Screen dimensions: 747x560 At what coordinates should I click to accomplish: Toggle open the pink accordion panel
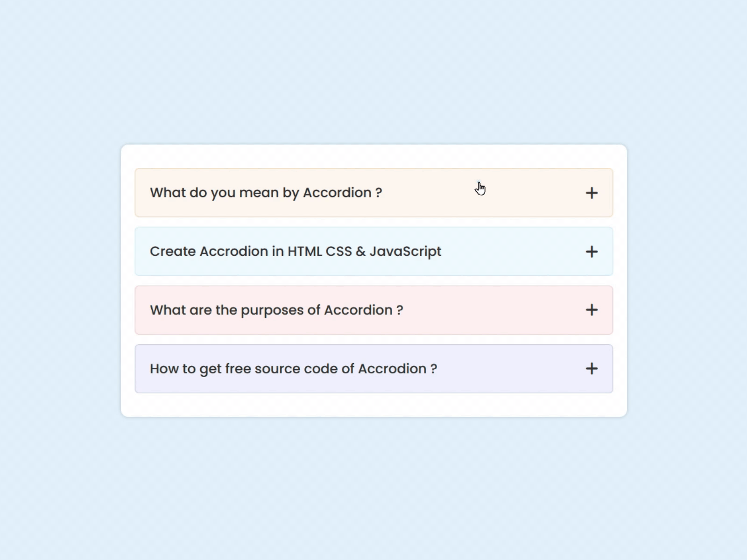click(x=373, y=310)
